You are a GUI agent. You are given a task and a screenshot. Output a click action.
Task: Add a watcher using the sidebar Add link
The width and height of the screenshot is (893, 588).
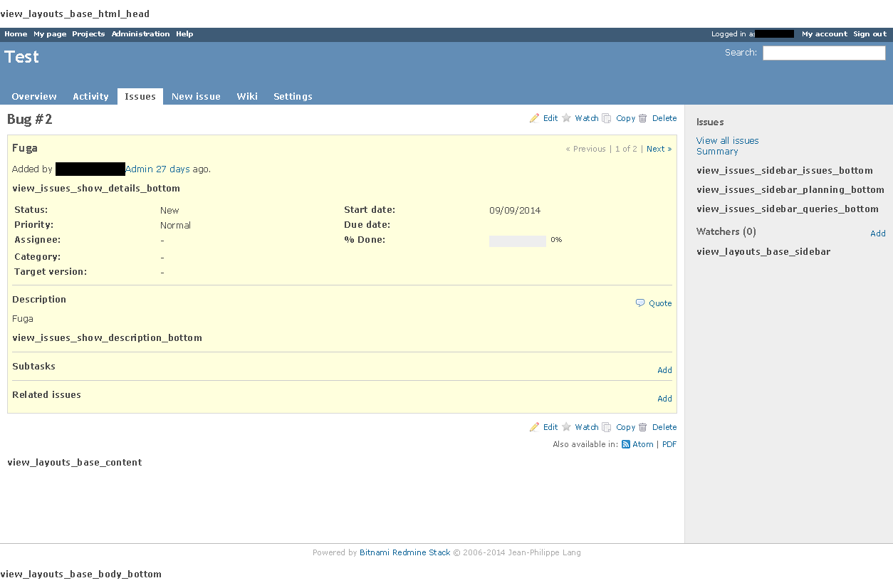pyautogui.click(x=878, y=233)
